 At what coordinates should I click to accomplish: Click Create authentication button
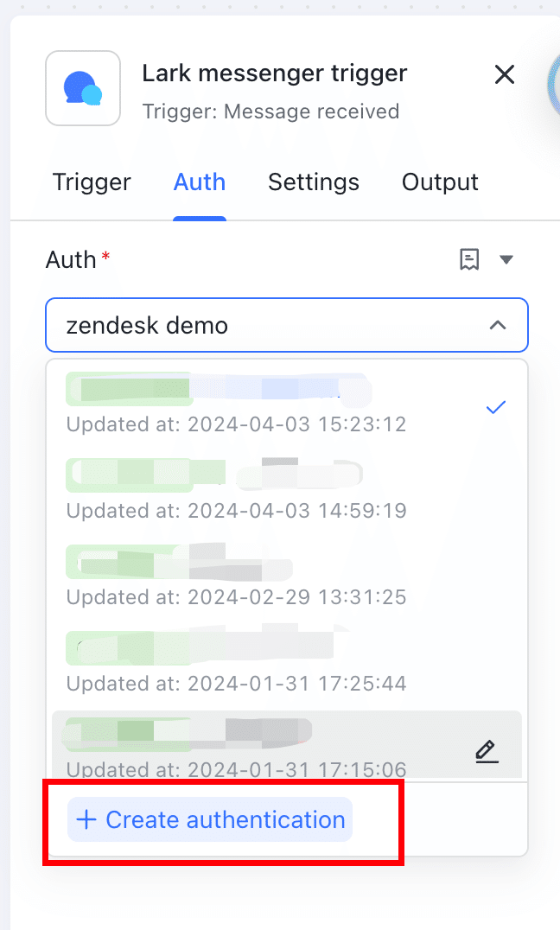coord(210,819)
